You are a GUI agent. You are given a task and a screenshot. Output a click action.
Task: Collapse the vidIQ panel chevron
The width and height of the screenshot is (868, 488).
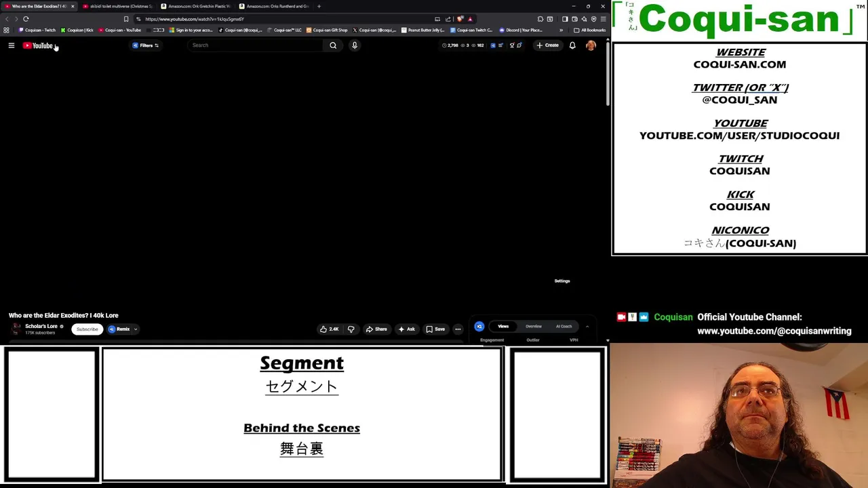587,326
